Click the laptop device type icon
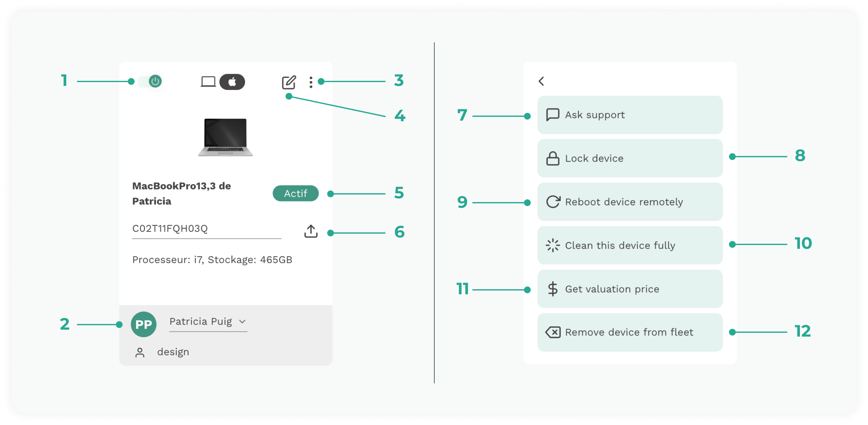The image size is (868, 425). pyautogui.click(x=208, y=82)
